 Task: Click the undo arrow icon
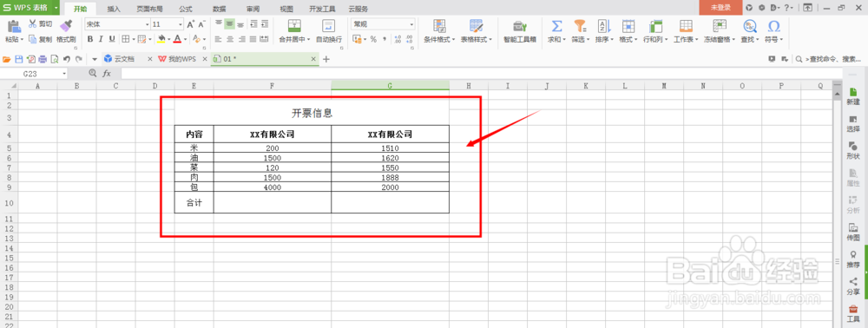67,59
